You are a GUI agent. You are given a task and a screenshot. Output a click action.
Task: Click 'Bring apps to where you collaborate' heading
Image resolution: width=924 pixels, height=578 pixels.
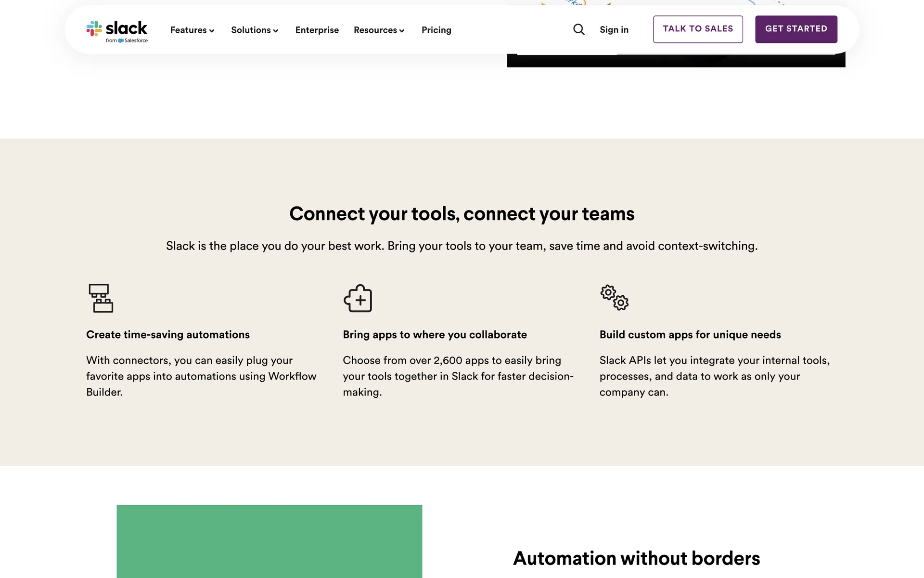(435, 335)
